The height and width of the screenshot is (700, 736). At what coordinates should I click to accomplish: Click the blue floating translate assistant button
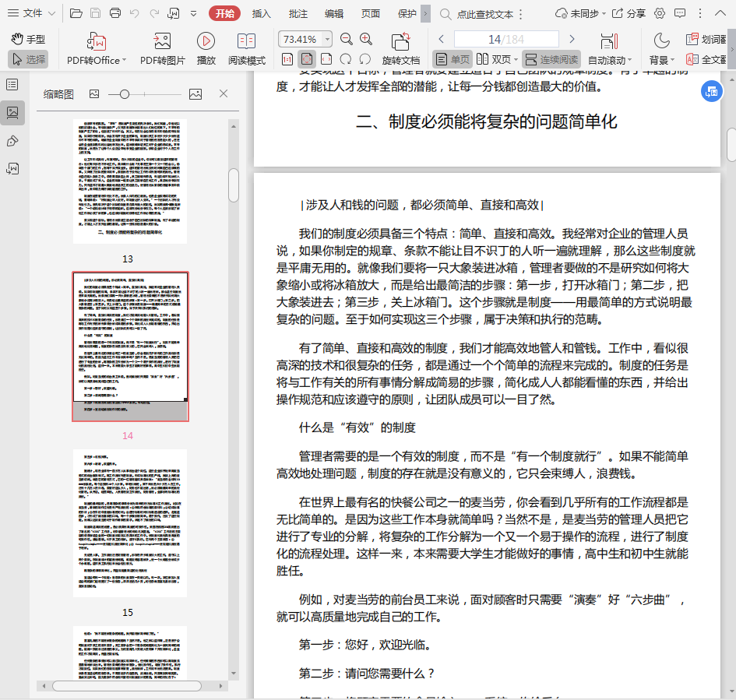click(x=712, y=91)
